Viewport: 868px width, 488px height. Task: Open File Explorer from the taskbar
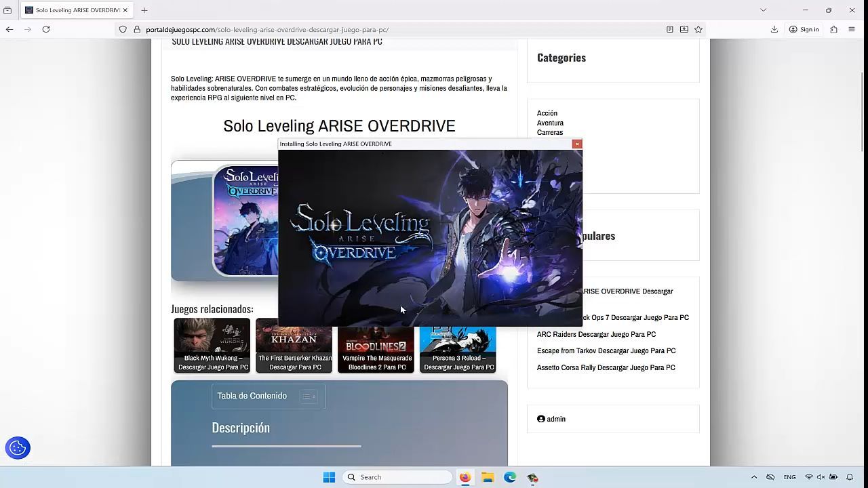[x=488, y=477]
